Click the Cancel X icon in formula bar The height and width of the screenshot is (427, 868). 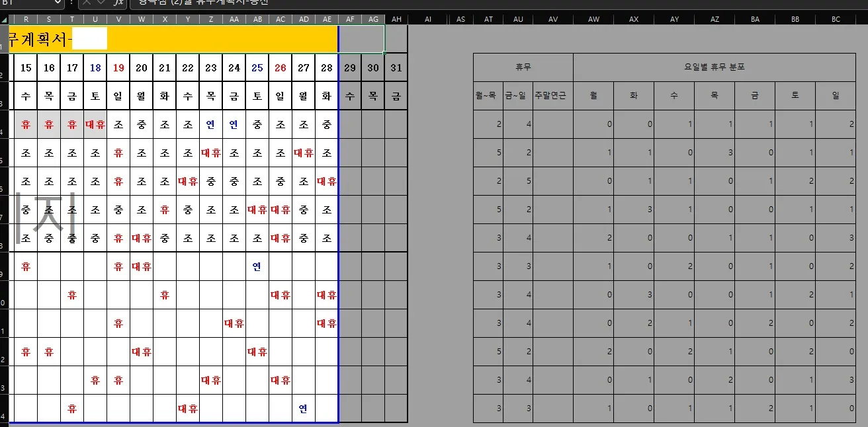pyautogui.click(x=88, y=3)
